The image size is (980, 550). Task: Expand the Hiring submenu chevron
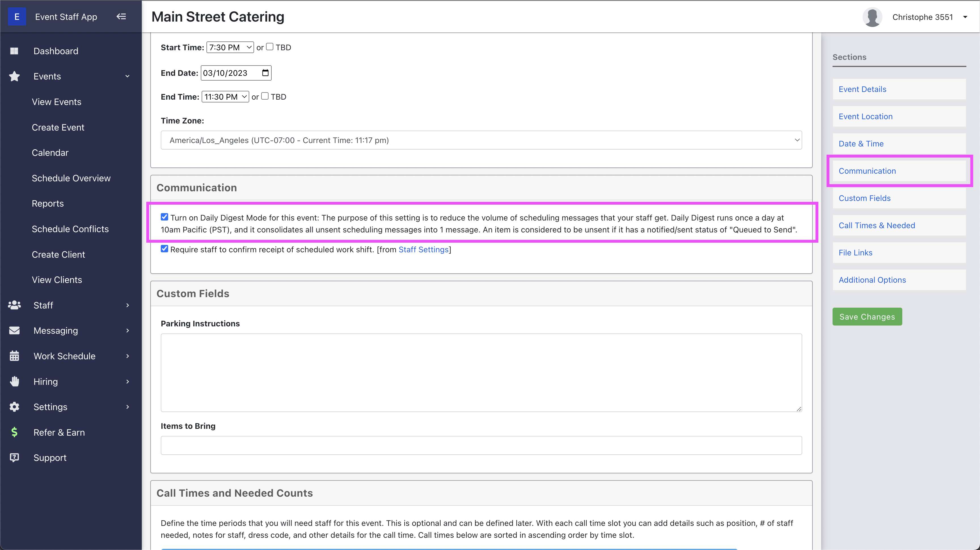[127, 381]
